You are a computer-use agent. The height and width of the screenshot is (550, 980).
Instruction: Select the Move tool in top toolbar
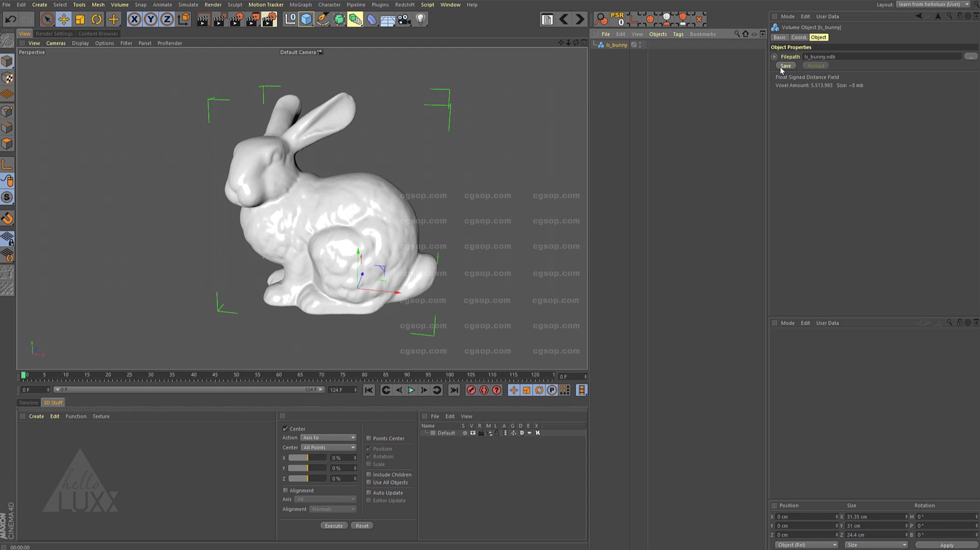click(x=63, y=19)
